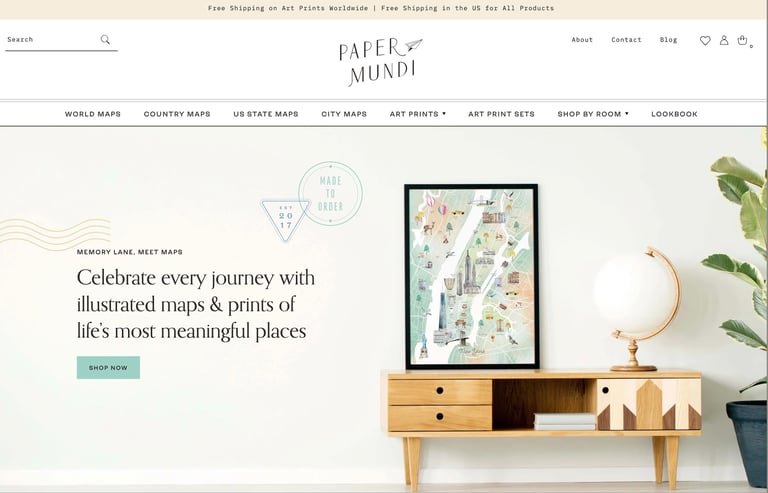The width and height of the screenshot is (768, 493).
Task: Open the Lookbook page
Action: (x=674, y=114)
